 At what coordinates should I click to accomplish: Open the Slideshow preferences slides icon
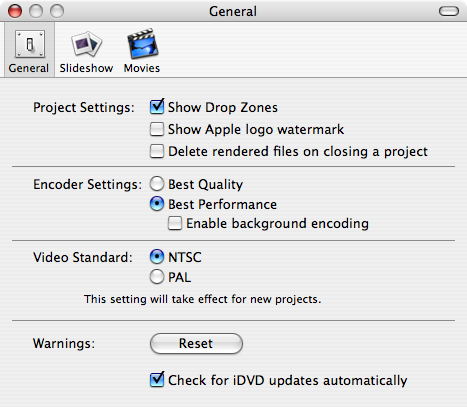pos(86,44)
